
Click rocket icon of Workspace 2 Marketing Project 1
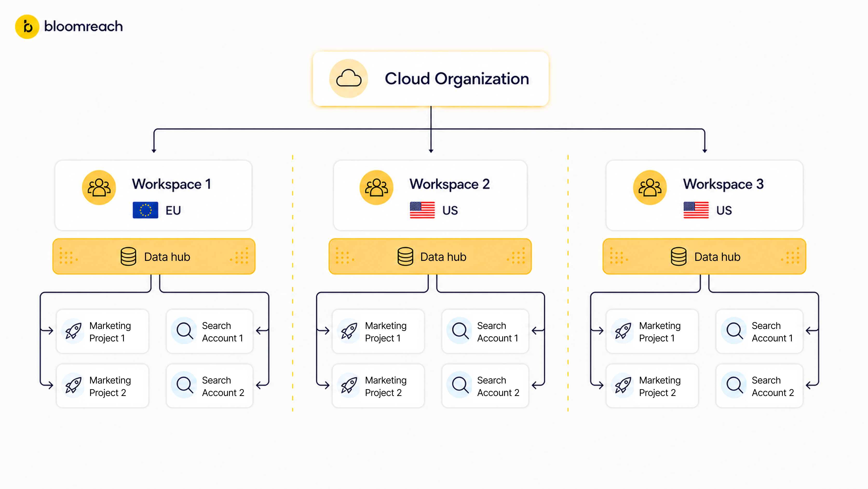coord(349,331)
